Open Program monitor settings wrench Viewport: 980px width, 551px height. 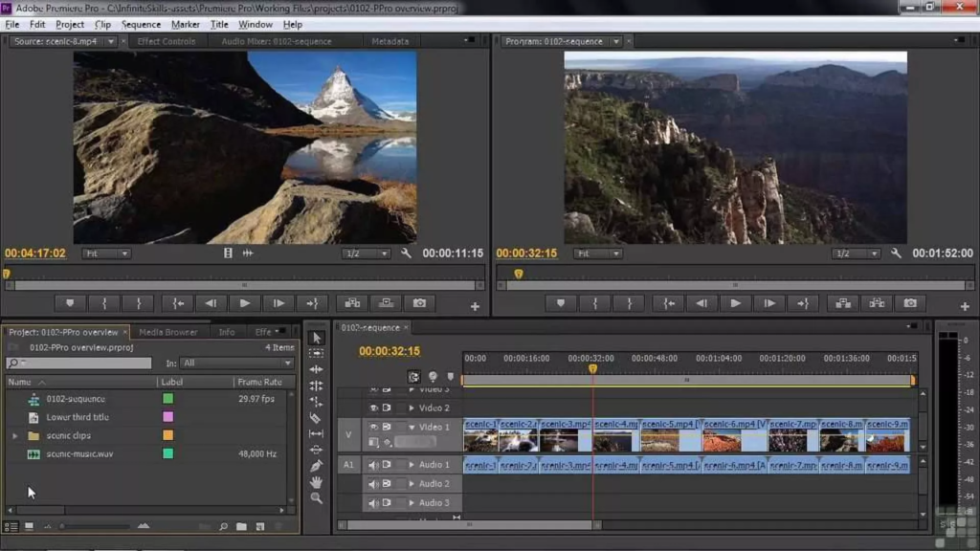(x=896, y=253)
